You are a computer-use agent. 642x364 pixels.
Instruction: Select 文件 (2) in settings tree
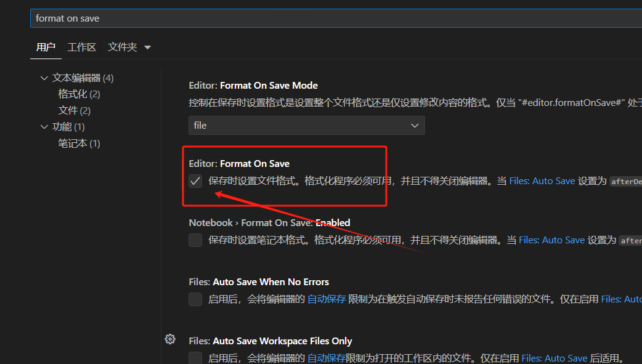point(74,110)
